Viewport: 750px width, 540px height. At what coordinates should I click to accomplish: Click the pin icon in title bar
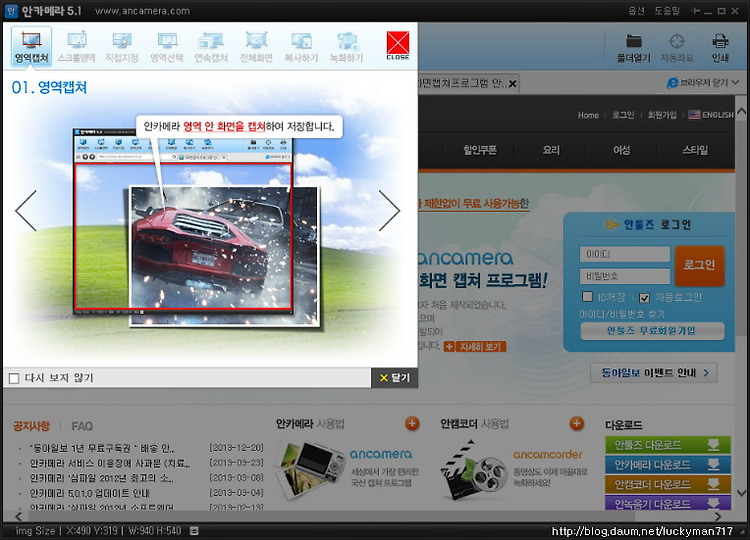click(x=695, y=11)
